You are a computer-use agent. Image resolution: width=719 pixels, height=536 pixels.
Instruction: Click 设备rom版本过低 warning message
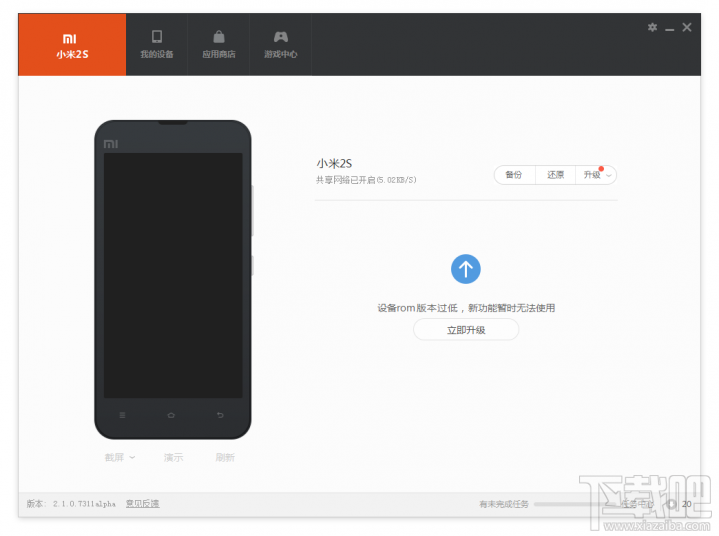[x=466, y=308]
